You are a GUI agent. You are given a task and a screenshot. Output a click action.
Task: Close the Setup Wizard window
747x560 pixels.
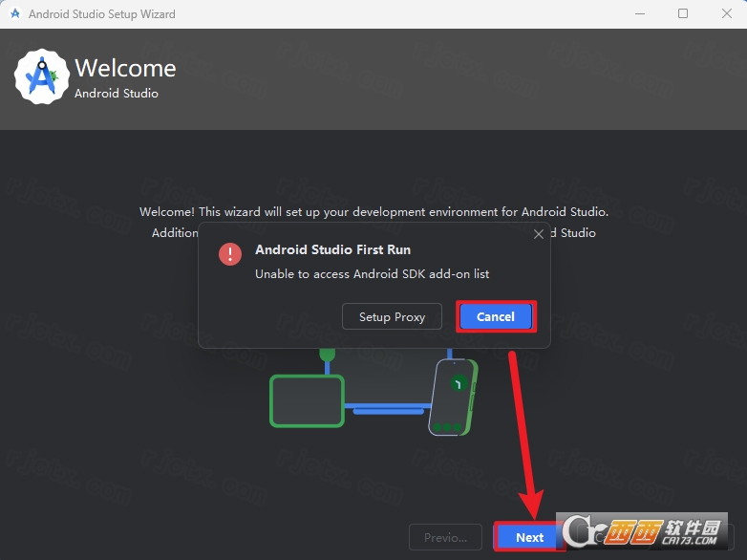(x=727, y=13)
